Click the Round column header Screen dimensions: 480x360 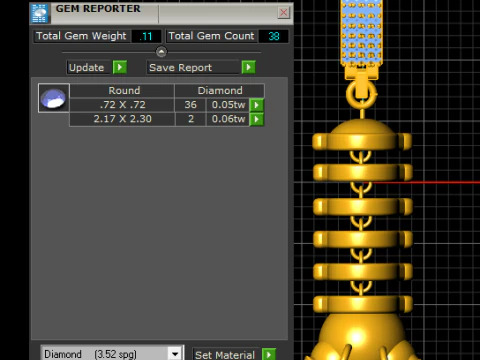pos(122,91)
